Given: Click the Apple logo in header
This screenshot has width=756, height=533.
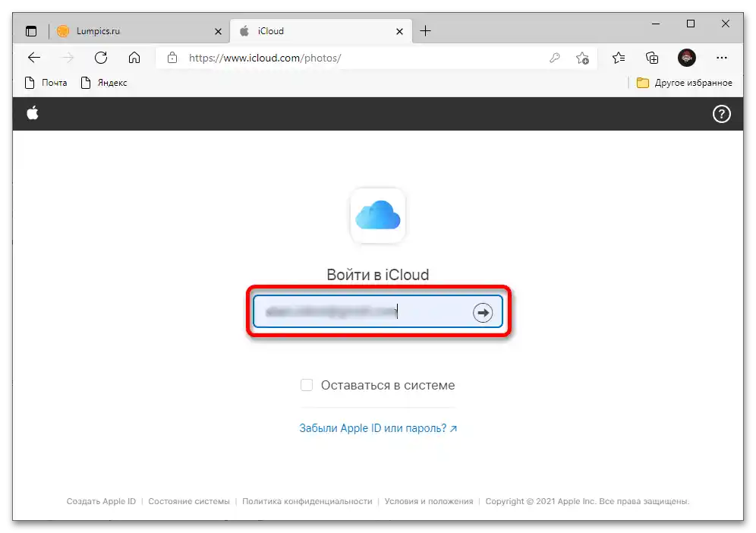Looking at the screenshot, I should (33, 113).
